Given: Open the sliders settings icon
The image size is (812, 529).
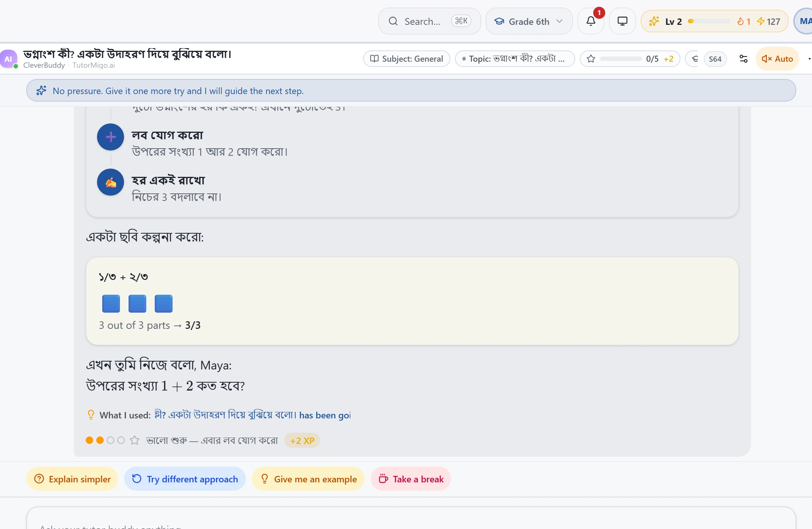Looking at the screenshot, I should 743,59.
